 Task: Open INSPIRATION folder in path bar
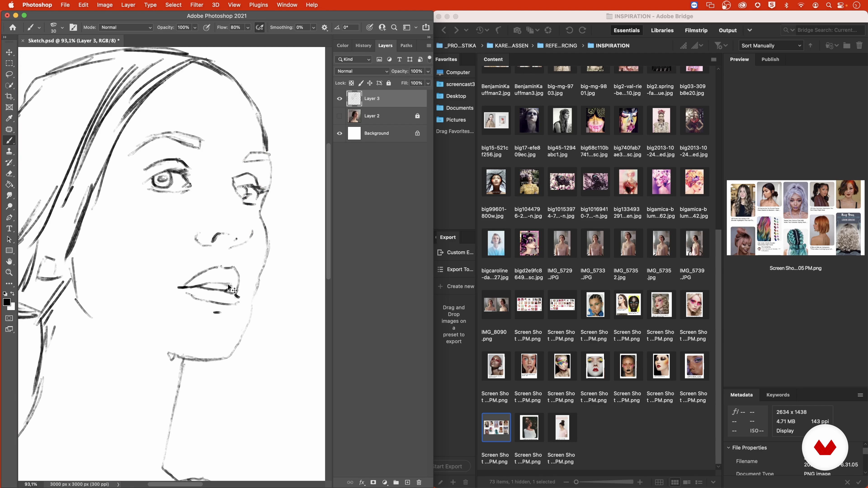pos(609,46)
